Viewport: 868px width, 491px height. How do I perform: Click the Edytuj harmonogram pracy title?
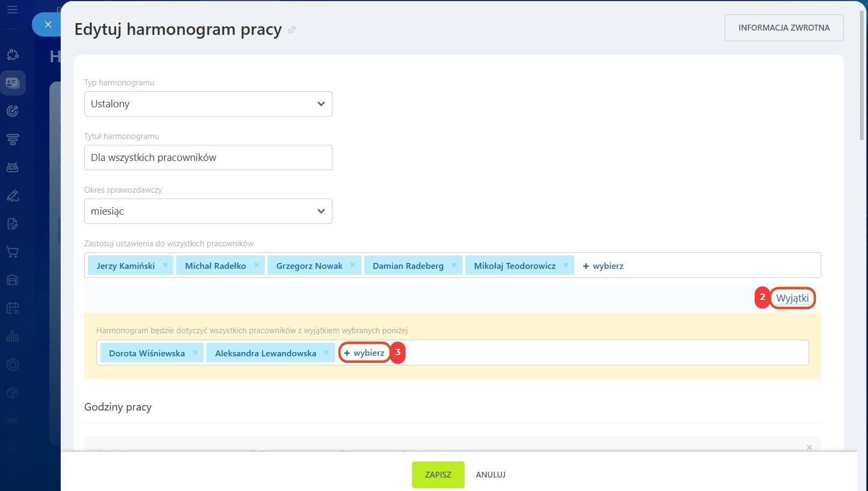178,30
